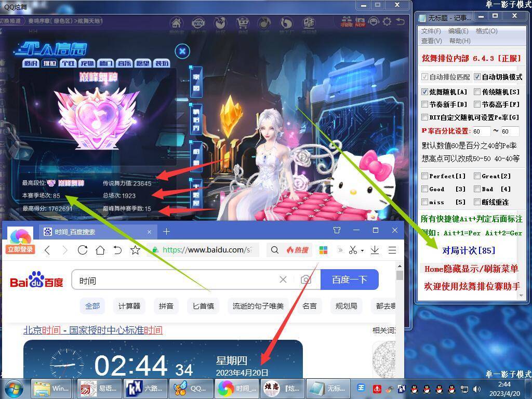Open 北京时间 - 国家授时中心标准时间 link
Image resolution: width=532 pixels, height=399 pixels.
93,330
